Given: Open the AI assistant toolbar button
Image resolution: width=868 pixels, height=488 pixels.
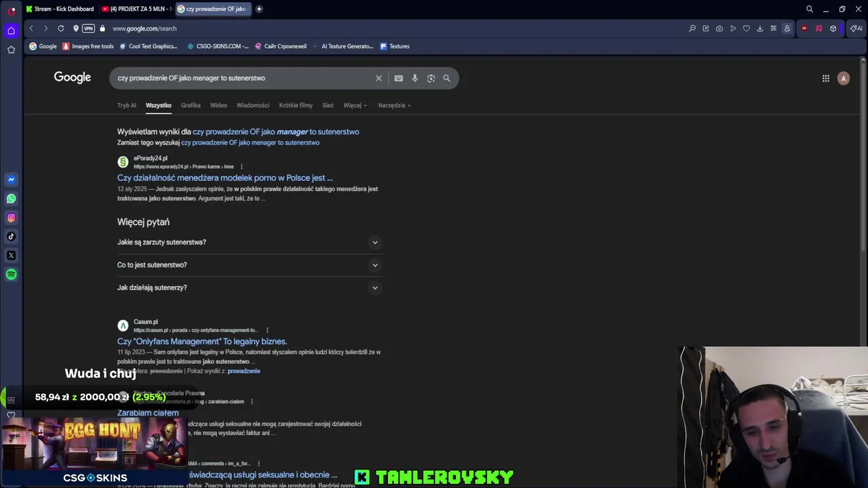Looking at the screenshot, I should [x=856, y=28].
